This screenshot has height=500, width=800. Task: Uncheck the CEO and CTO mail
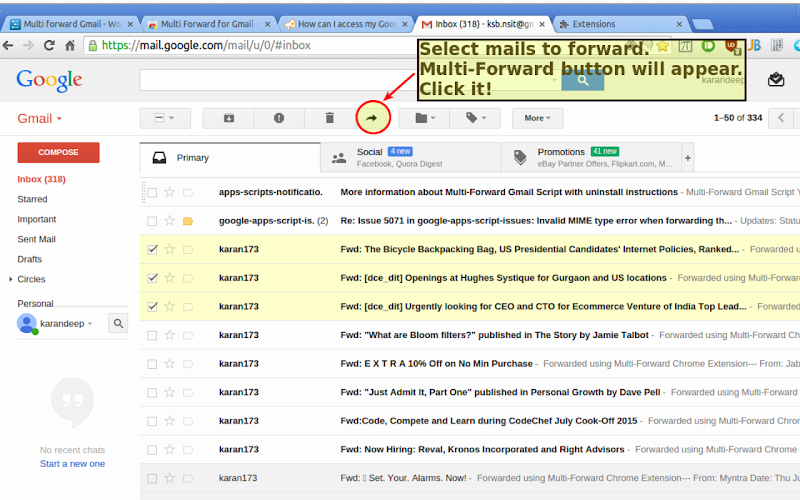click(152, 307)
